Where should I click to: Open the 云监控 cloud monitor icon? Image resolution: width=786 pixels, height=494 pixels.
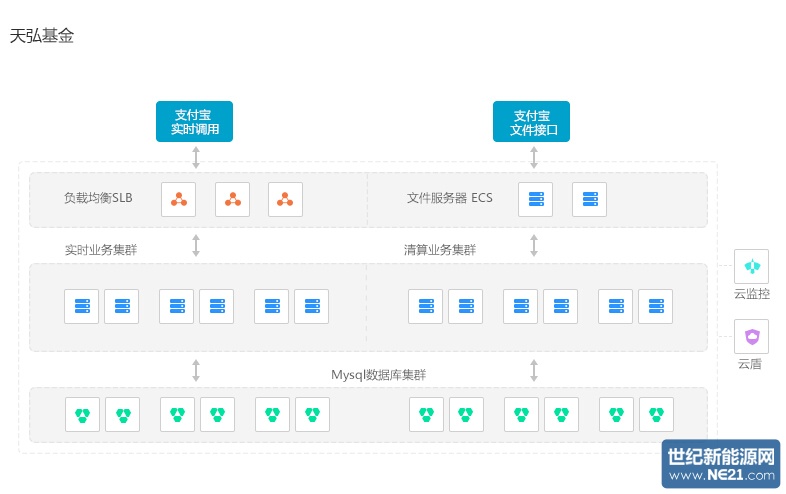click(x=751, y=266)
